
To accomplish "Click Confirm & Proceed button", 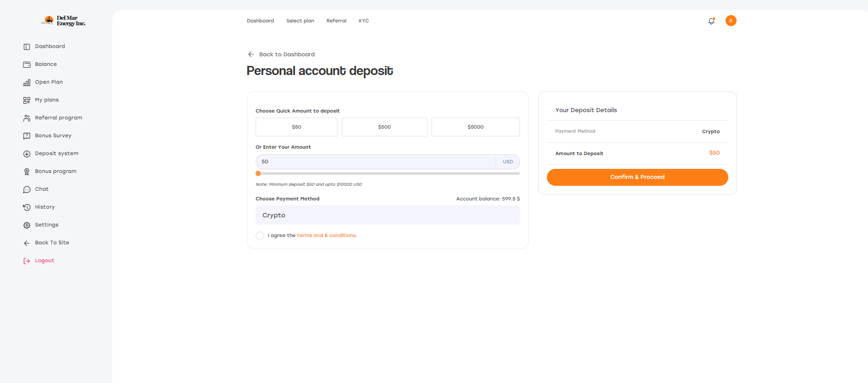I will pos(637,177).
